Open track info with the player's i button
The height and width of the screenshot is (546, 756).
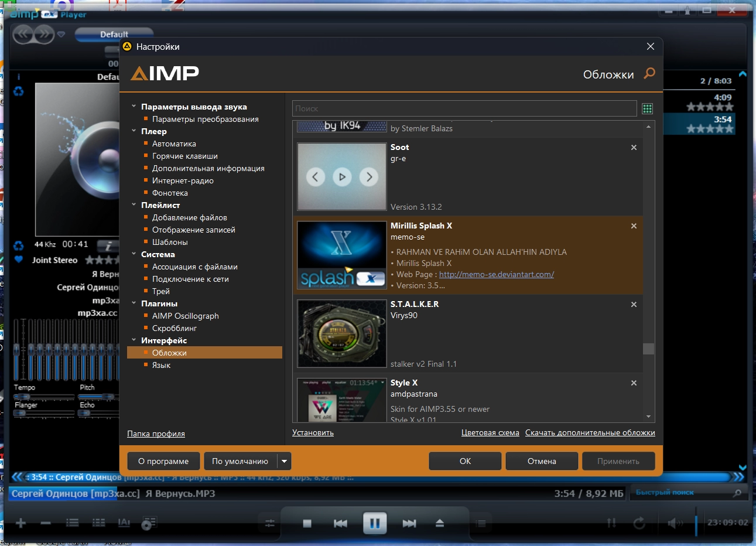click(x=108, y=246)
